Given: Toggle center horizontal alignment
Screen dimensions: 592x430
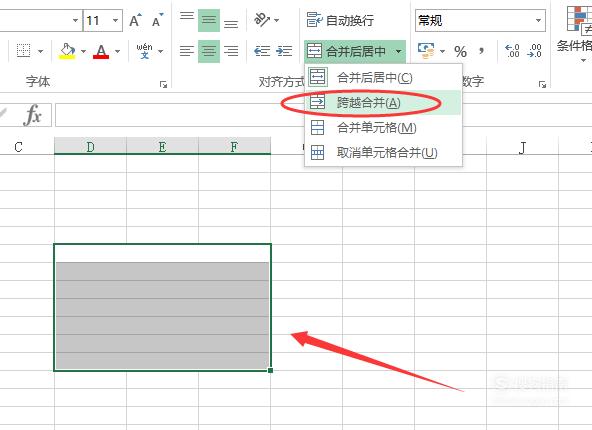Looking at the screenshot, I should tap(209, 51).
